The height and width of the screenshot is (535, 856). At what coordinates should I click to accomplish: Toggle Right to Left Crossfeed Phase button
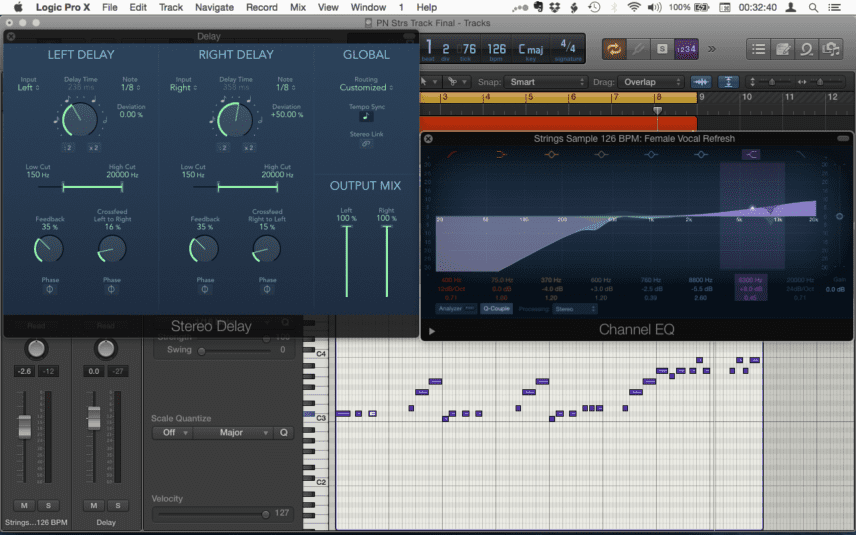pos(267,289)
